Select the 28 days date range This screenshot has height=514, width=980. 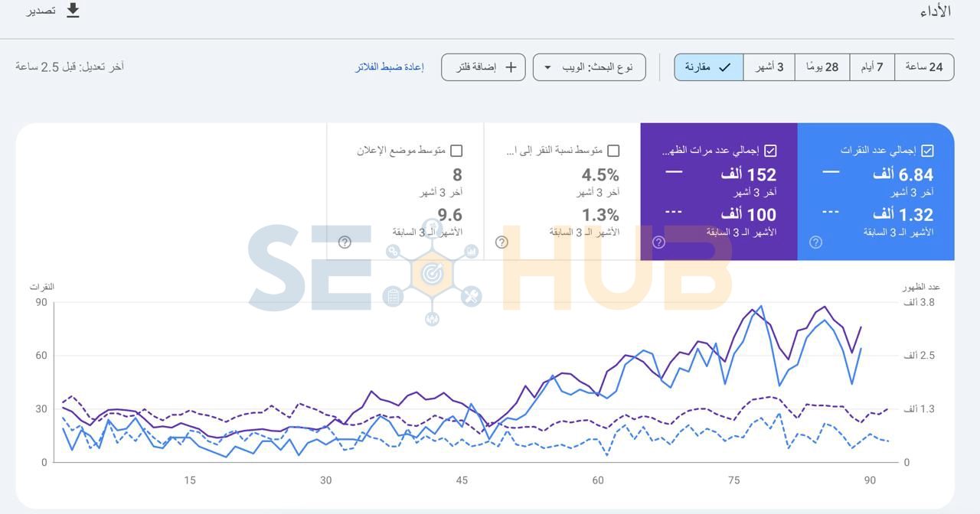822,67
